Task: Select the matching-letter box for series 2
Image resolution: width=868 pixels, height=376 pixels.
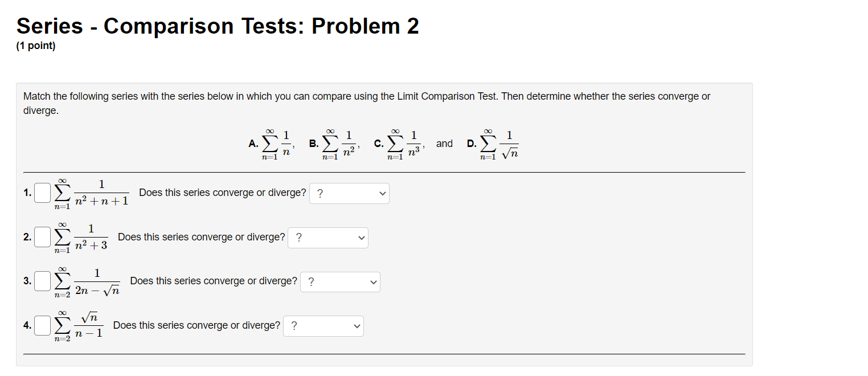Action: point(42,237)
